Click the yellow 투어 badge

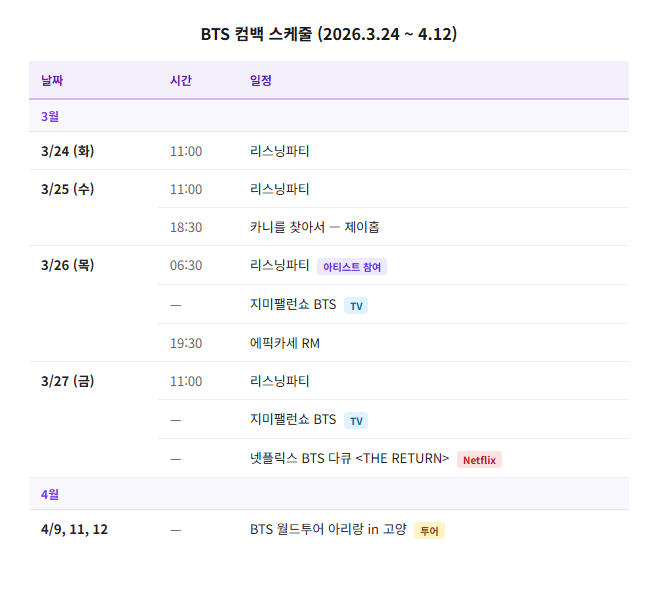click(x=429, y=530)
